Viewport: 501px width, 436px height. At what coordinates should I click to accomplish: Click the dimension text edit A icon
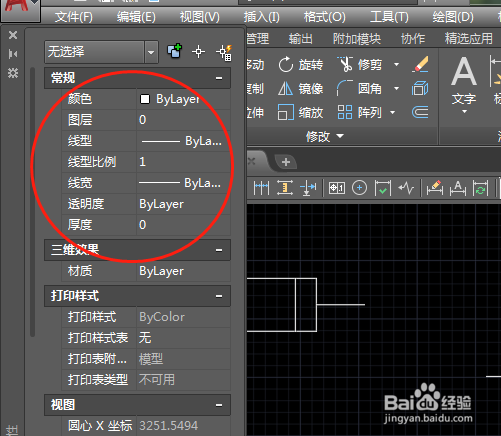tap(458, 188)
